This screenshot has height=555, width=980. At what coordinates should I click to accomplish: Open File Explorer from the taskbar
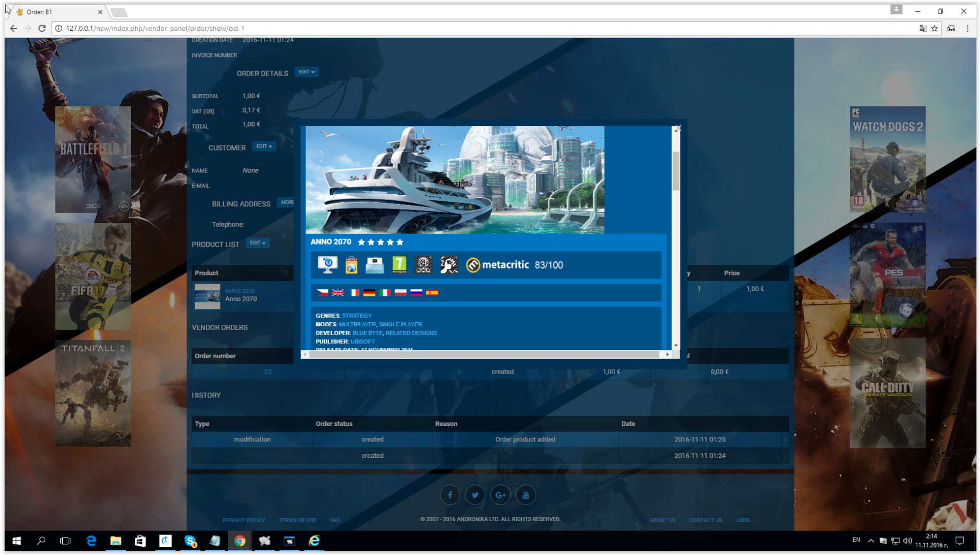coord(116,541)
